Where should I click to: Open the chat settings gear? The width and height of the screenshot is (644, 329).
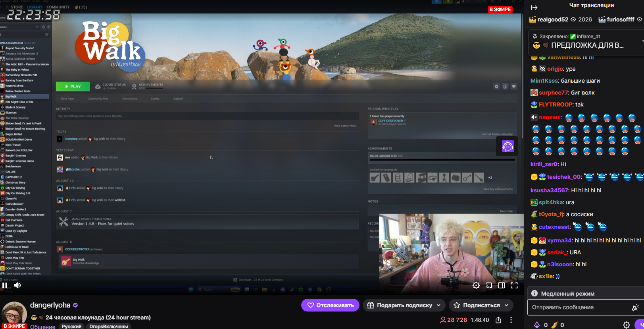(627, 325)
